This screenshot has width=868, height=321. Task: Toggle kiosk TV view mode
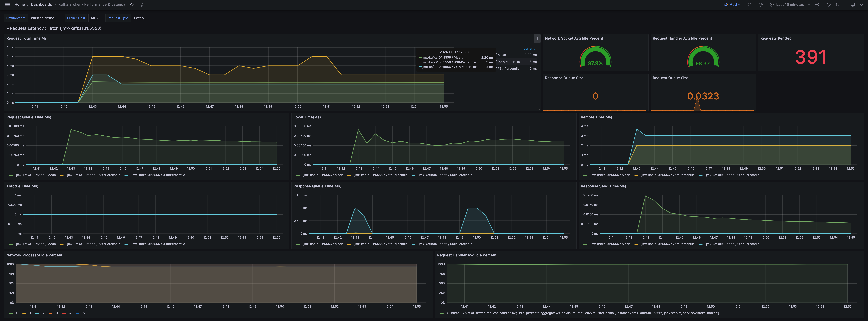click(853, 5)
